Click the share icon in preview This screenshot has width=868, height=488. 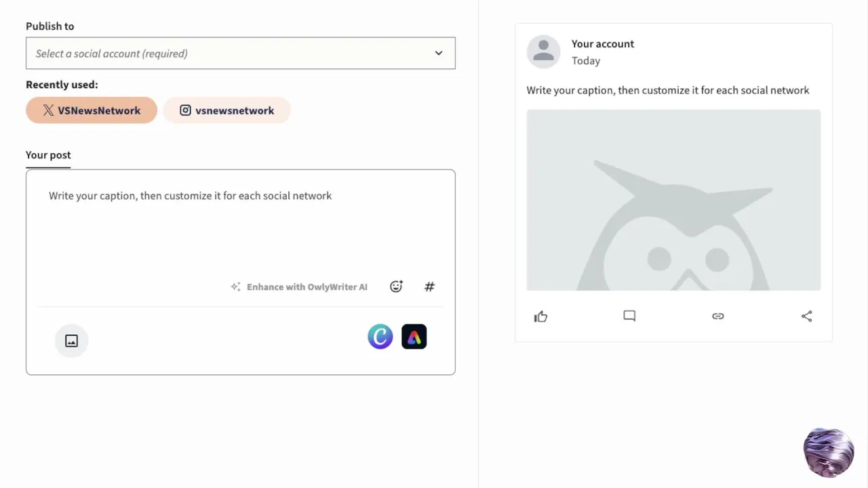806,316
